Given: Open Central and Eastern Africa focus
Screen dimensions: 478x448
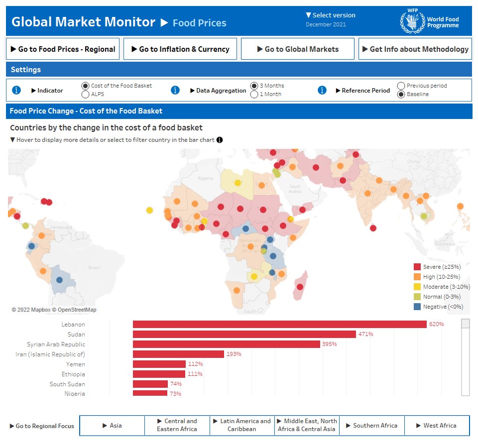Looking at the screenshot, I should pos(177,426).
